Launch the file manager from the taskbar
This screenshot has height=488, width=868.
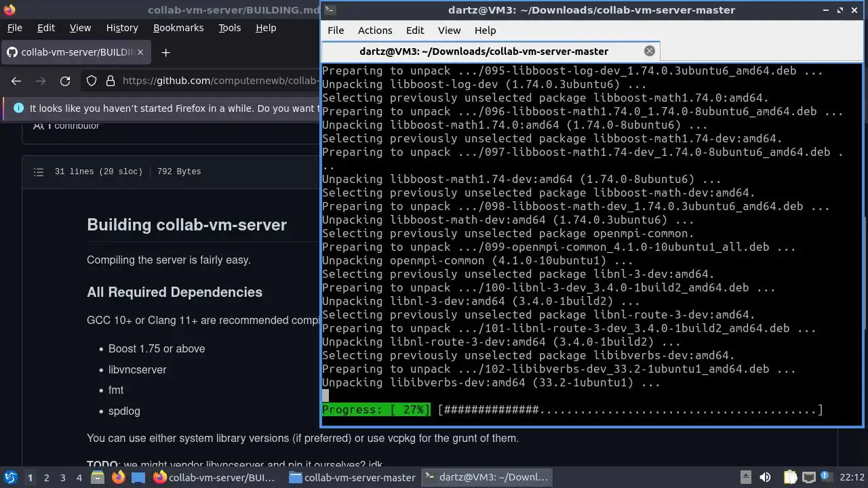96,478
